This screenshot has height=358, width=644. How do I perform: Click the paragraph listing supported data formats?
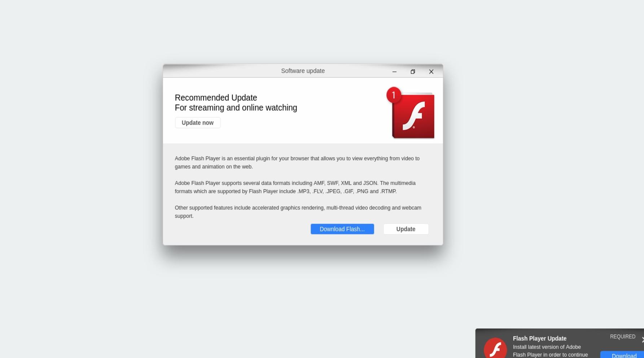click(x=295, y=187)
